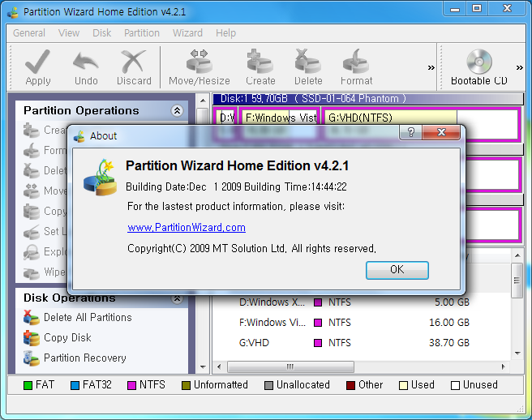This screenshot has width=532, height=420.
Task: Click the Disk:1 59.70GB header bar
Action: pos(368,99)
